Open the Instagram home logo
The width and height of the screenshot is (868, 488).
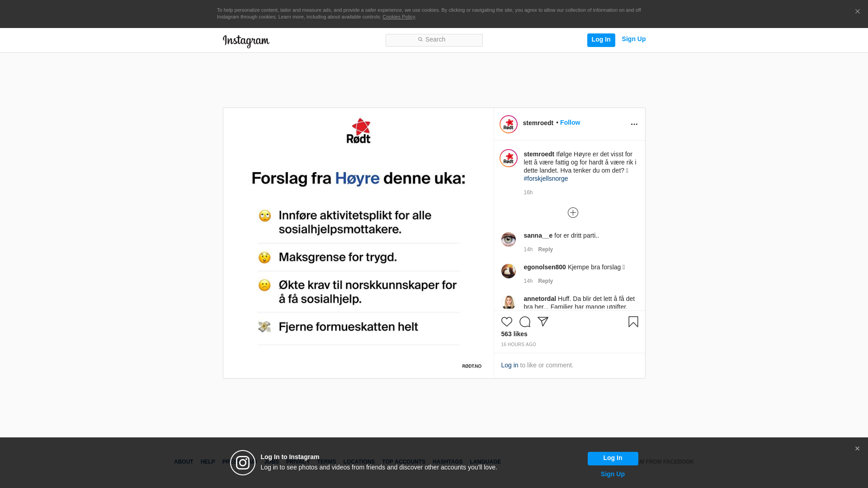coord(246,41)
